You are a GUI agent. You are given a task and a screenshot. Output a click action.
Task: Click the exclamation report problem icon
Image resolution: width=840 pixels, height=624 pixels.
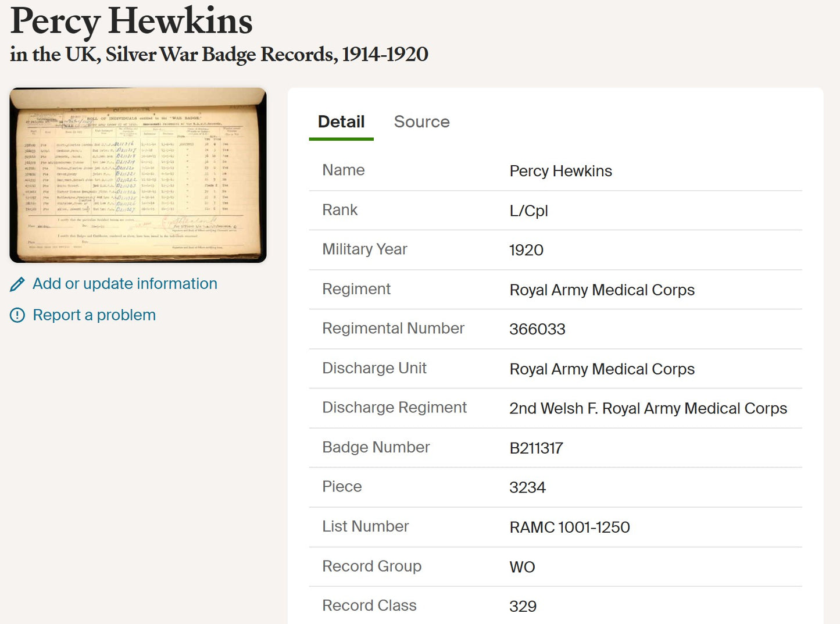point(17,315)
